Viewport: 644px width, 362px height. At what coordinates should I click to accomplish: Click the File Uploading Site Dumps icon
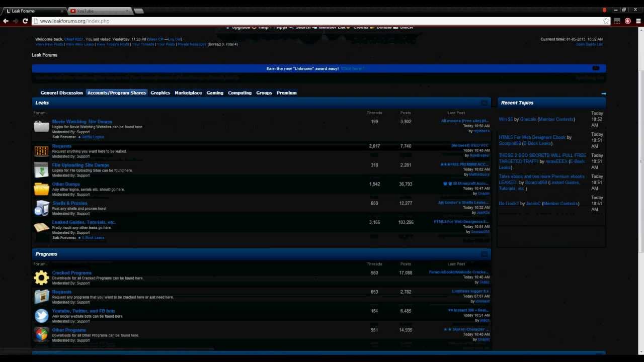coord(41,170)
